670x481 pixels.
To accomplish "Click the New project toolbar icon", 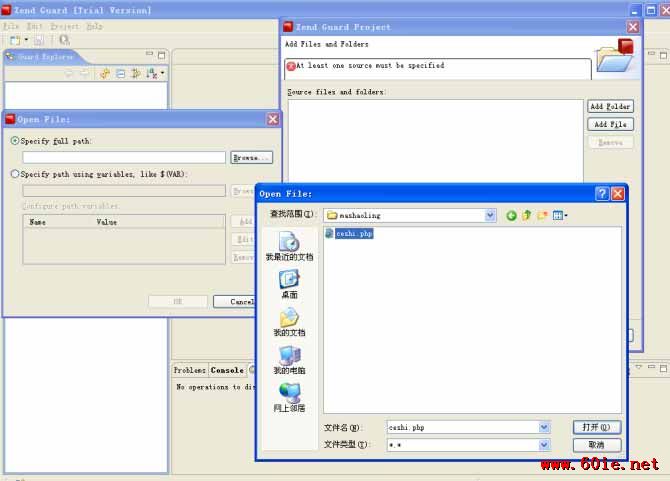I will 15,40.
